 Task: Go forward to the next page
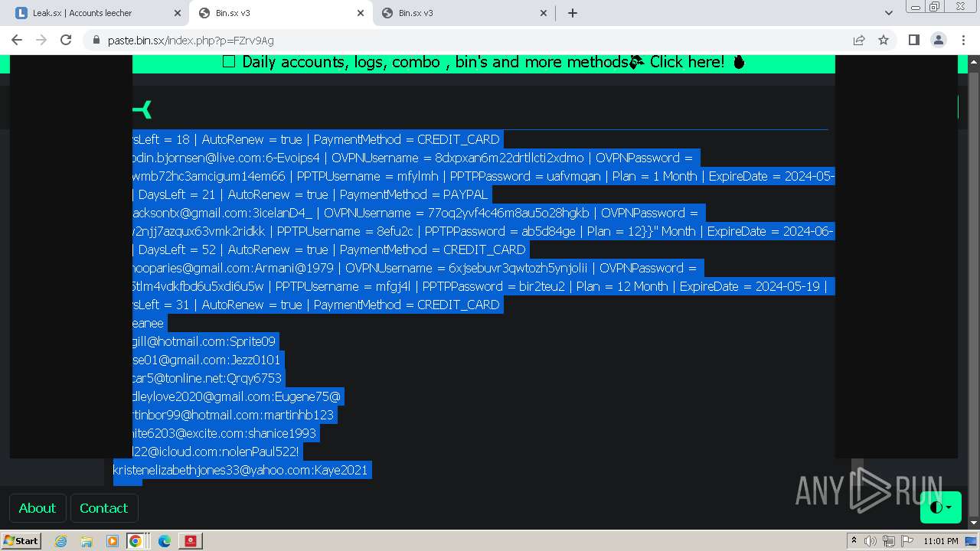tap(41, 40)
